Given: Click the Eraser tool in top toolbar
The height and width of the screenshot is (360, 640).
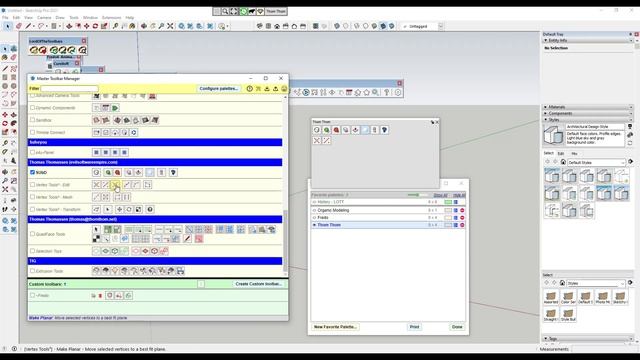Looking at the screenshot, I should click(18, 26).
